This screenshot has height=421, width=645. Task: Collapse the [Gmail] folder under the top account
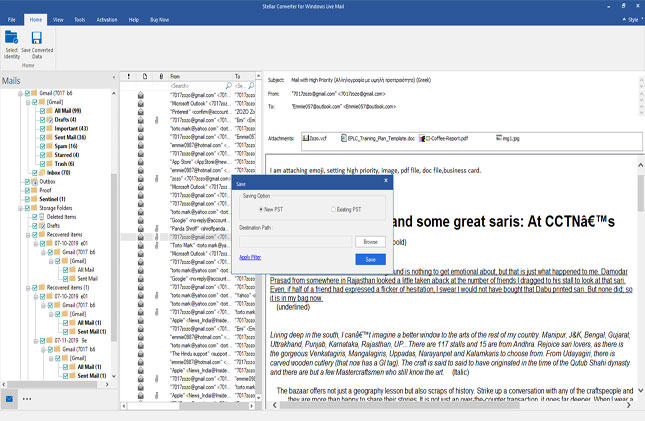pos(28,102)
